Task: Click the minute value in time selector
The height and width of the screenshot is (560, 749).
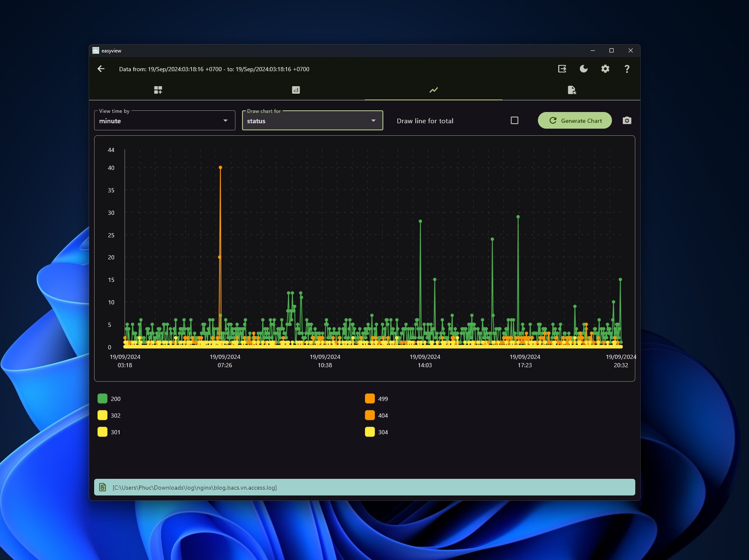Action: (x=110, y=121)
